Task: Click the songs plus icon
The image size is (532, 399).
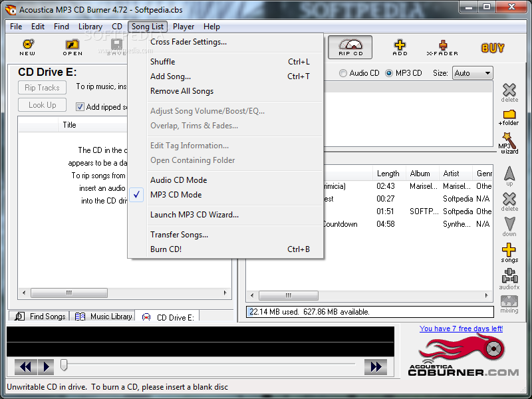Action: point(509,253)
